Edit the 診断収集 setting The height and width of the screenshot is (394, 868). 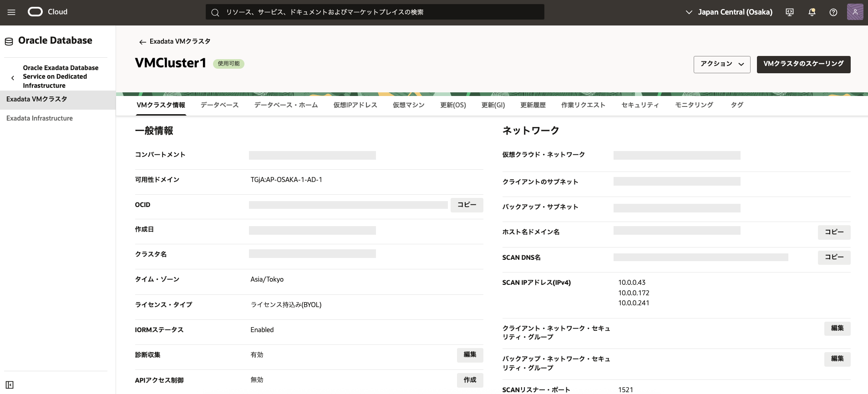point(470,355)
